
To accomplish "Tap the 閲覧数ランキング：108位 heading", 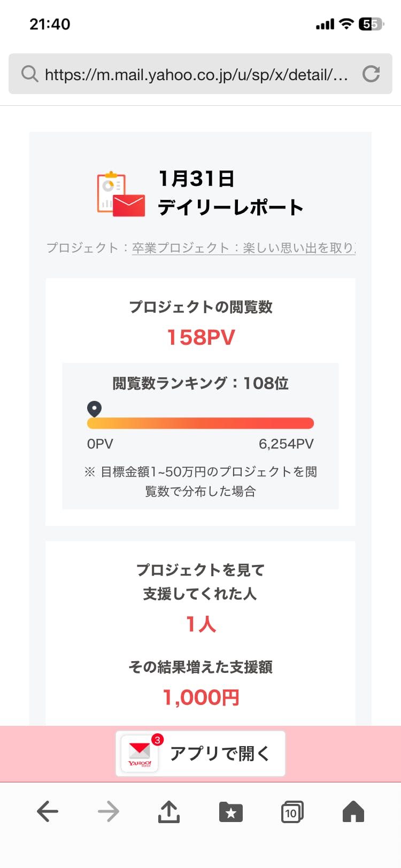I will tap(200, 383).
